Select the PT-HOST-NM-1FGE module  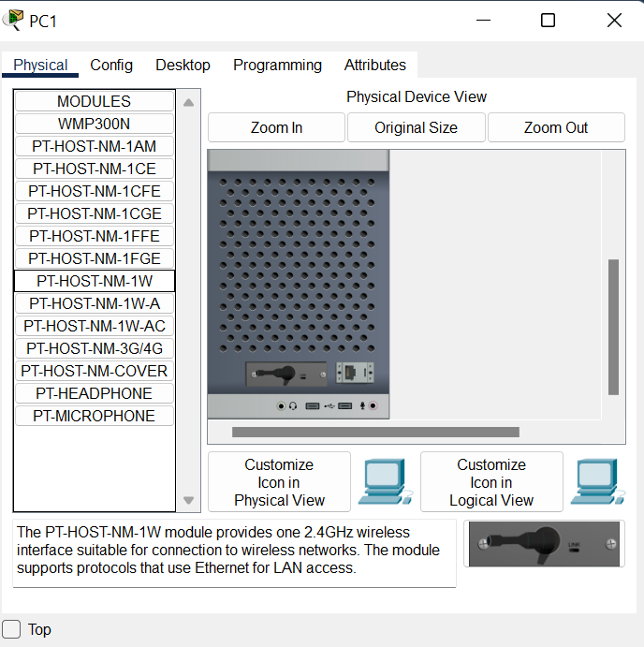pos(94,258)
